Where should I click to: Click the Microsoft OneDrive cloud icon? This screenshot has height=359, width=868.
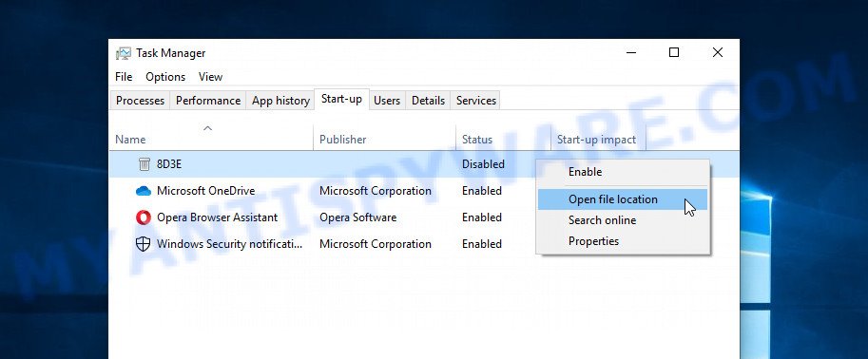144,191
